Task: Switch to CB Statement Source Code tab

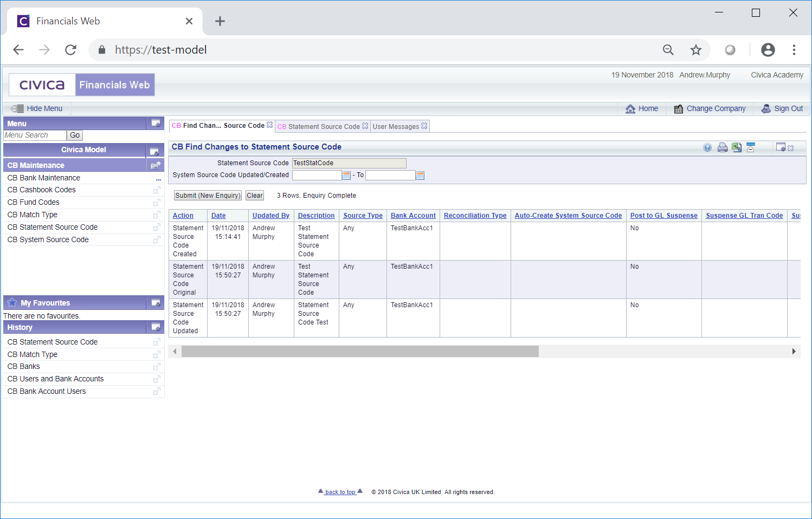Action: (319, 126)
